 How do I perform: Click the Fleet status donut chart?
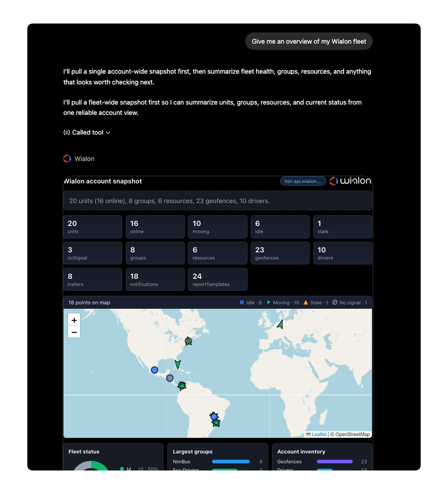pyautogui.click(x=91, y=466)
